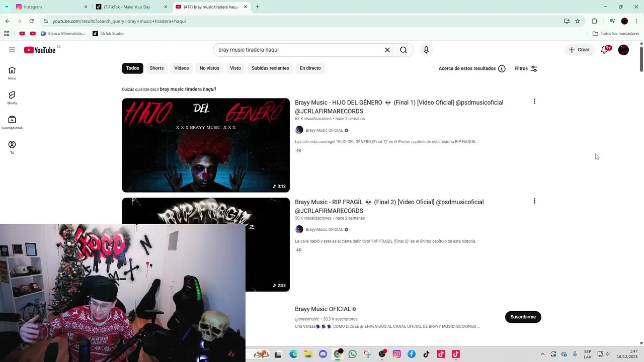Bookmark this page with the star
This screenshot has width=644, height=362.
coord(578,21)
